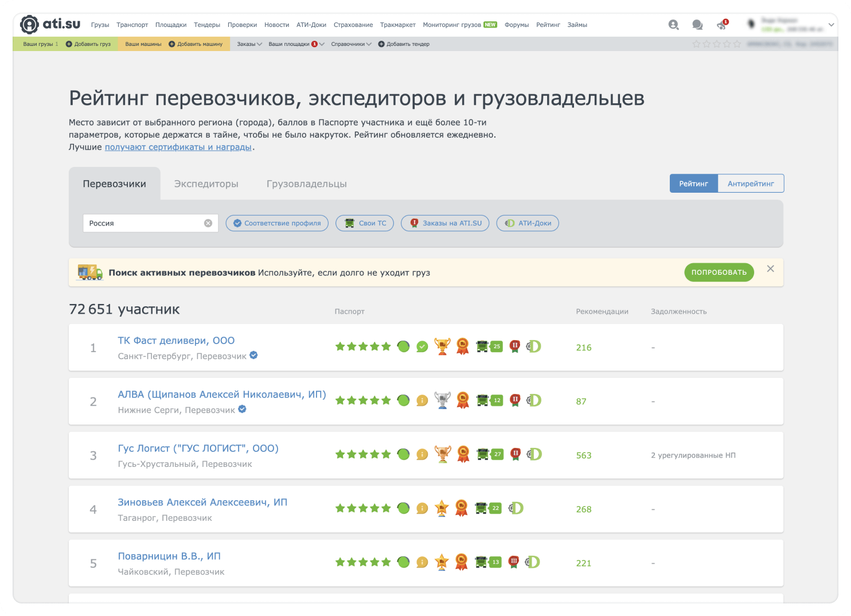
Task: Click truck count 27 icon for Гус Логист
Action: 490,454
